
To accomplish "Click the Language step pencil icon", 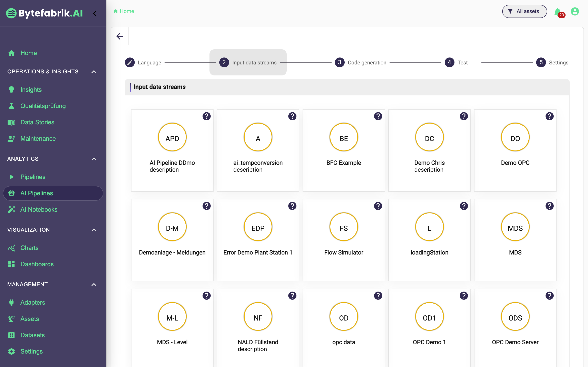I will (130, 62).
